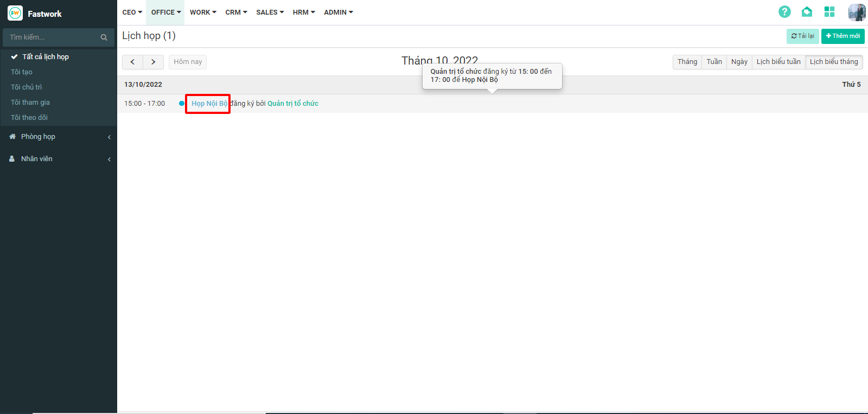Go to next month arrow

[x=154, y=62]
